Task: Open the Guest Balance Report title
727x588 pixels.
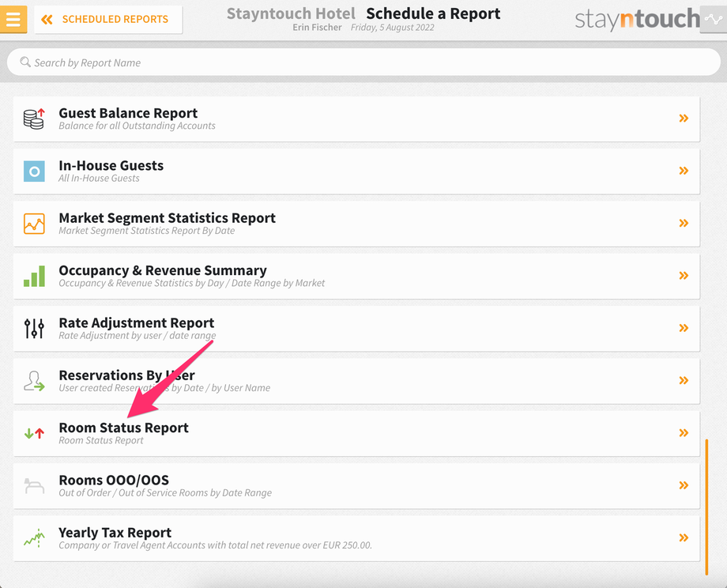Action: point(128,113)
